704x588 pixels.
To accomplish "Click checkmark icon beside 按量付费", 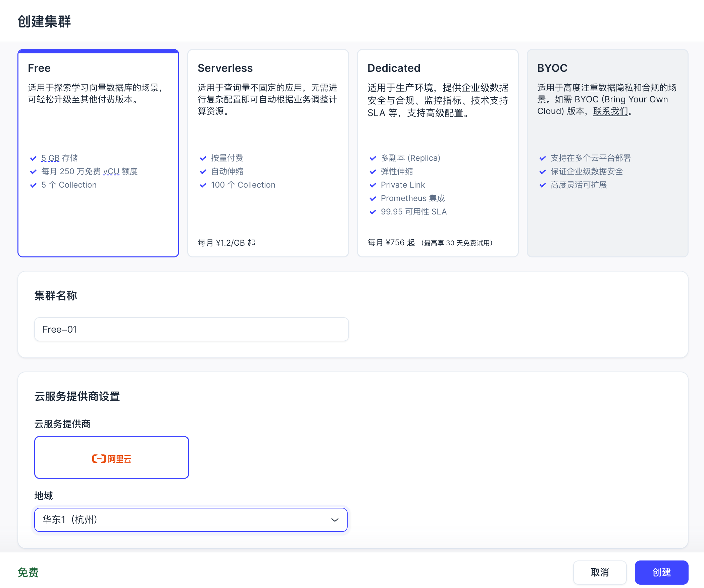I will 203,158.
